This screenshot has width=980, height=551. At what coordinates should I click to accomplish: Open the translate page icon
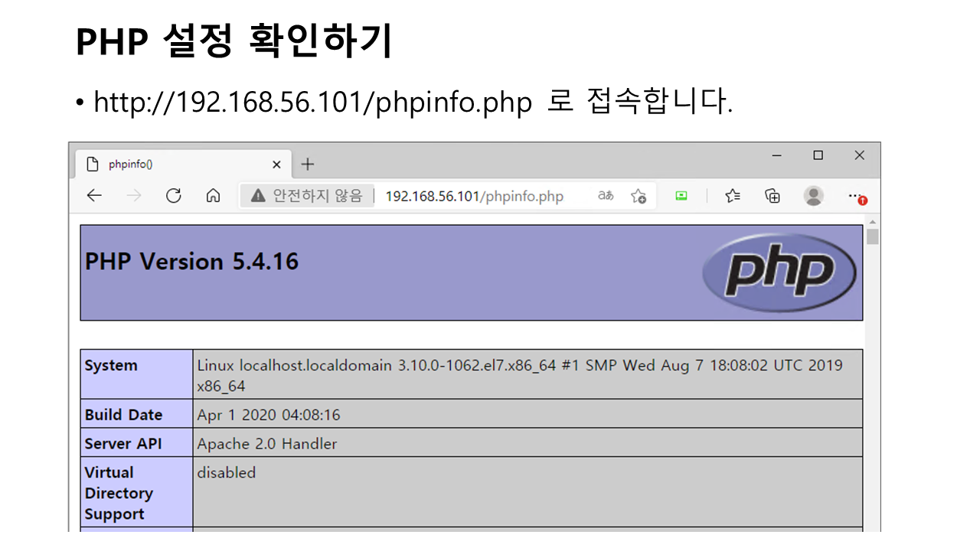[606, 196]
